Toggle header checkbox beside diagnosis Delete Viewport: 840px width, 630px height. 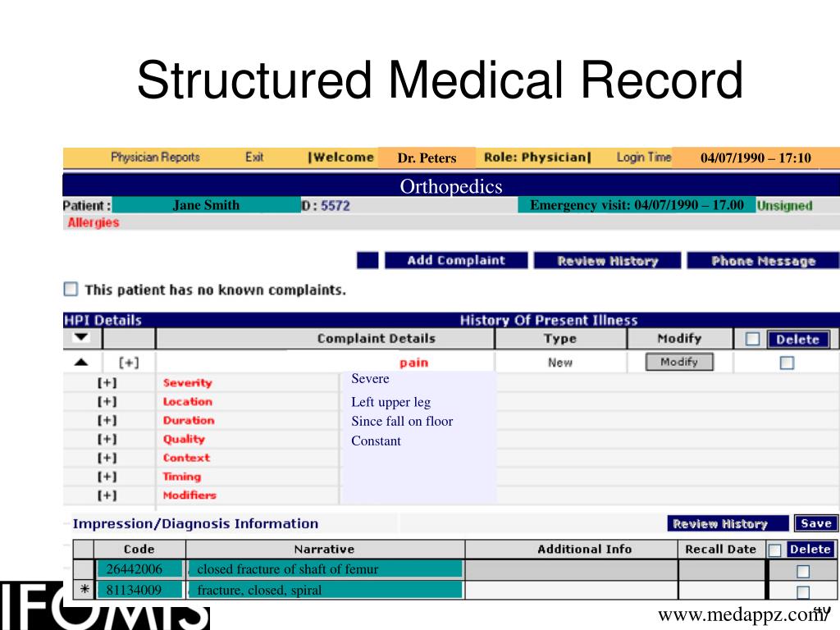click(774, 550)
